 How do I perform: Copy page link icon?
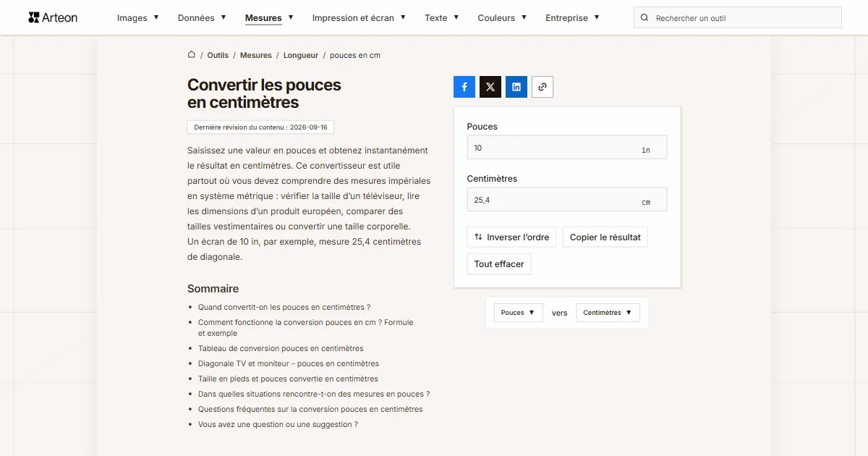(x=542, y=87)
